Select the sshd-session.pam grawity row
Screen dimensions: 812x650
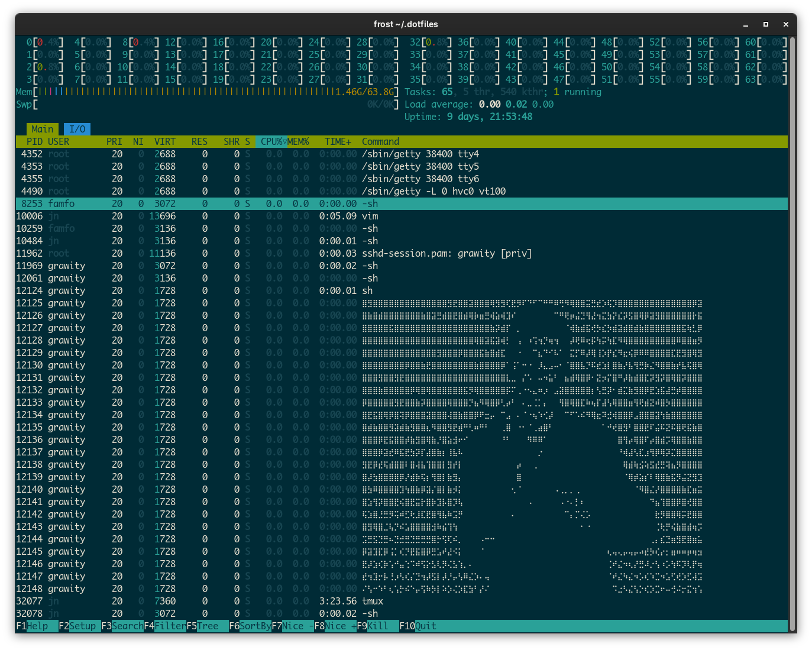(x=402, y=254)
